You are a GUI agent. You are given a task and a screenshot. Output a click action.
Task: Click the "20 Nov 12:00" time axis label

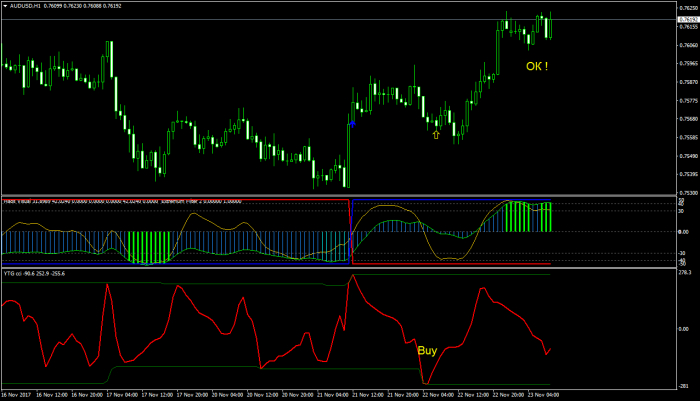pos(262,395)
